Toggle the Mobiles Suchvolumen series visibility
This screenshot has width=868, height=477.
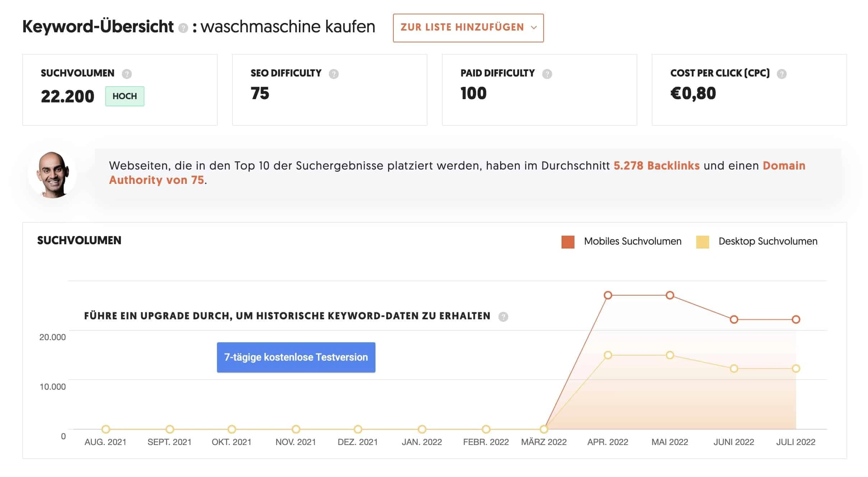pos(632,241)
